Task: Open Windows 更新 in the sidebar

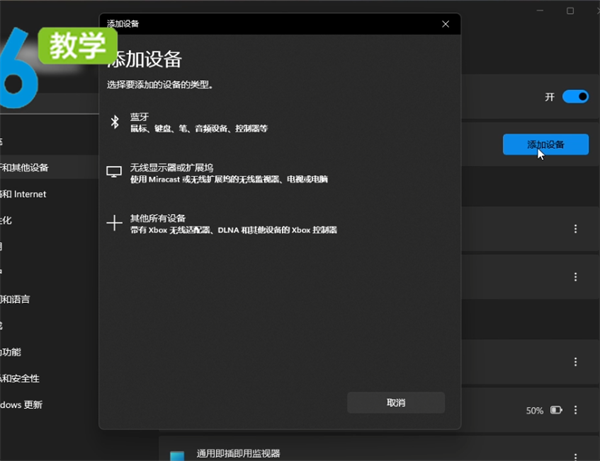Action: click(x=22, y=405)
